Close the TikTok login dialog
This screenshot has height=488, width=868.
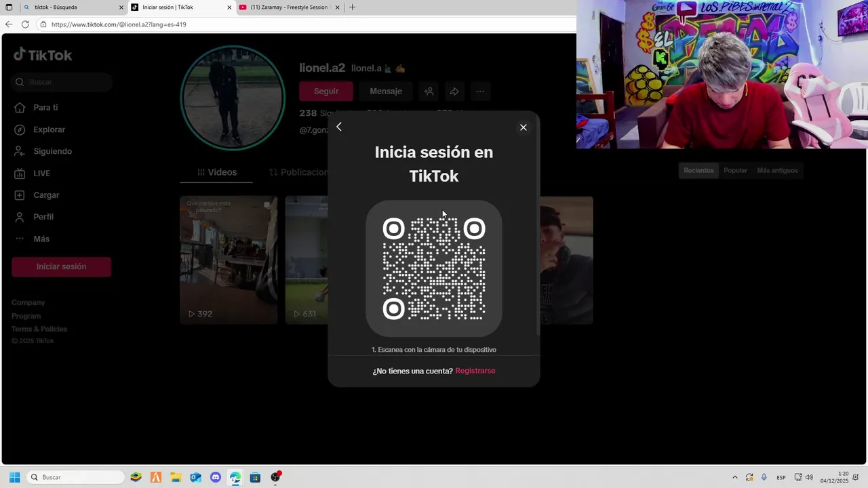[x=523, y=127]
